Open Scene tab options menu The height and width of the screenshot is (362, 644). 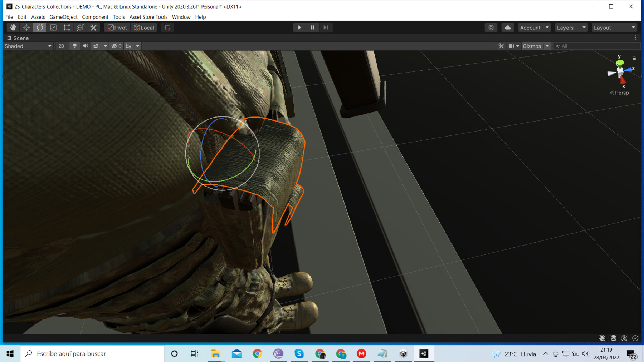pos(635,38)
